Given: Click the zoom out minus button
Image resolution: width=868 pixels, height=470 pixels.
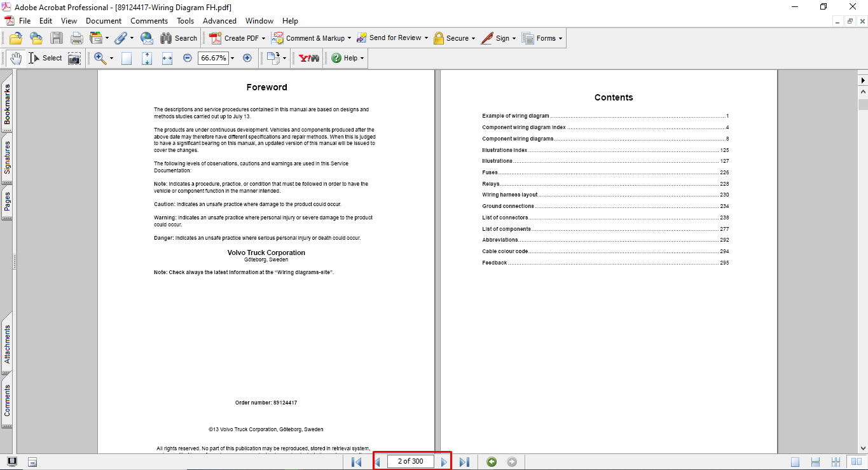Looking at the screenshot, I should point(188,58).
